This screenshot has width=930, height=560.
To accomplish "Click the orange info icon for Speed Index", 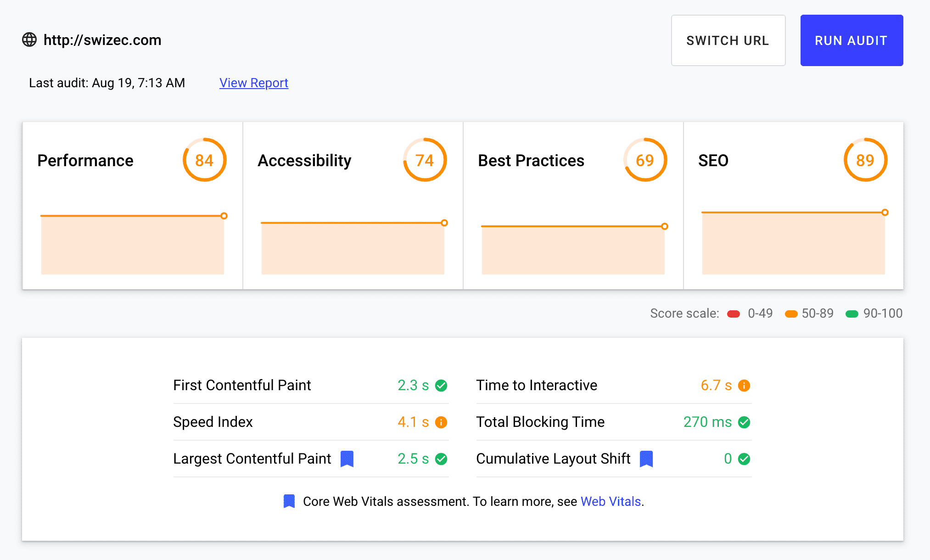I will coord(441,422).
